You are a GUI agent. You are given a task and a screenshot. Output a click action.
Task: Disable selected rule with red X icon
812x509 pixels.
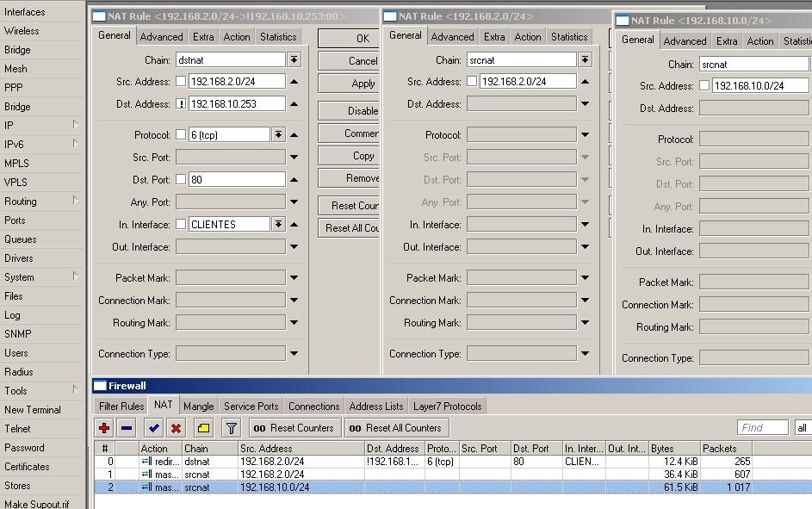point(177,428)
